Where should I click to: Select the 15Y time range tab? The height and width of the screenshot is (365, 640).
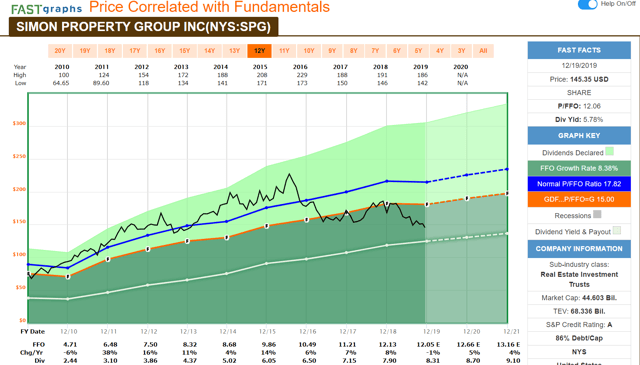click(184, 51)
